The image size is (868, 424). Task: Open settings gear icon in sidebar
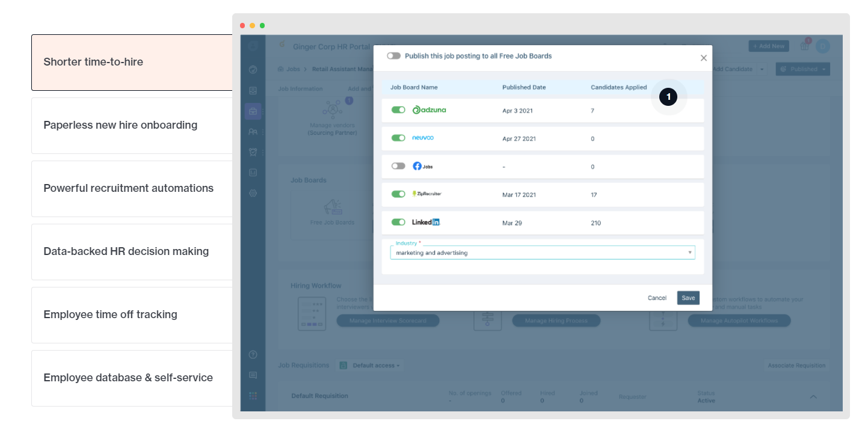point(253,193)
